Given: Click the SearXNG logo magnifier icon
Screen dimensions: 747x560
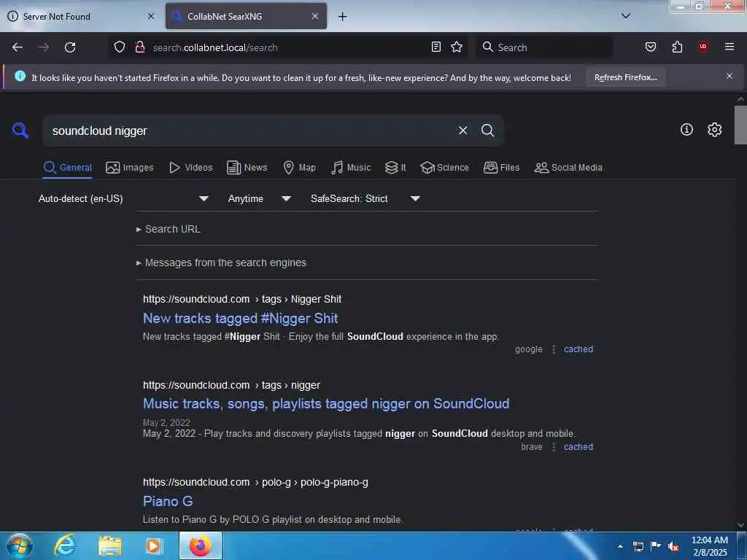Looking at the screenshot, I should click(x=20, y=131).
